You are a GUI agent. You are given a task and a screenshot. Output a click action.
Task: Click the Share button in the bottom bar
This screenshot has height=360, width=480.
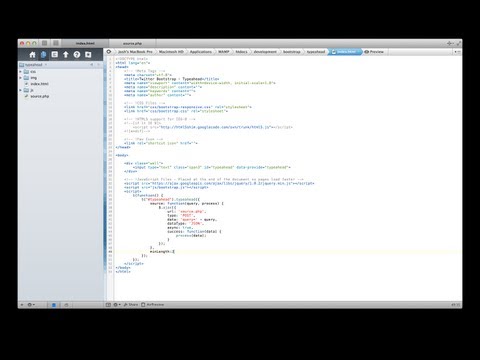click(x=131, y=305)
